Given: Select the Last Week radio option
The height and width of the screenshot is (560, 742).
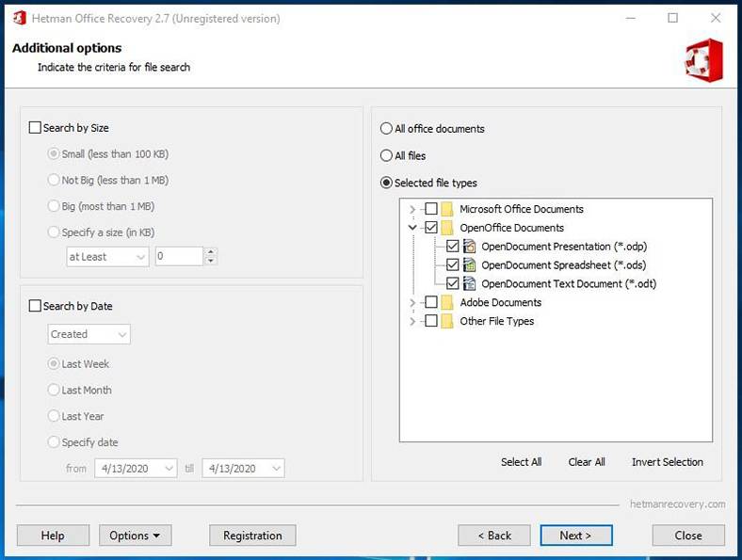Looking at the screenshot, I should pos(54,363).
